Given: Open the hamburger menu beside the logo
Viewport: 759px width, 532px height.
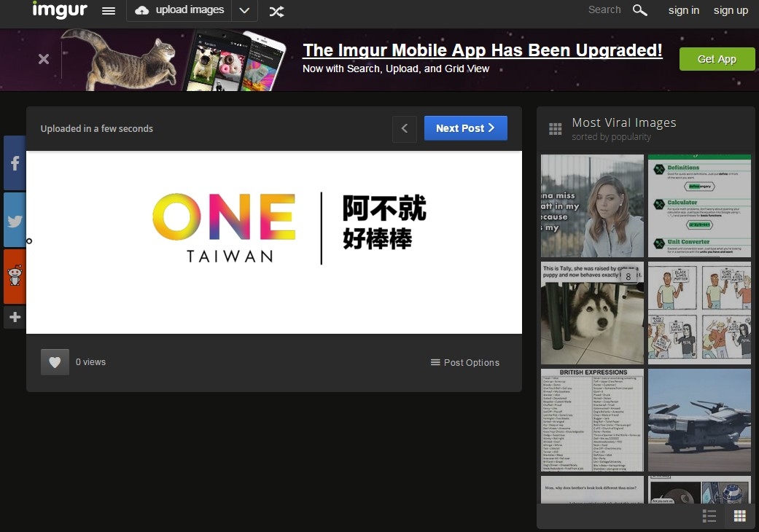Looking at the screenshot, I should pos(109,11).
